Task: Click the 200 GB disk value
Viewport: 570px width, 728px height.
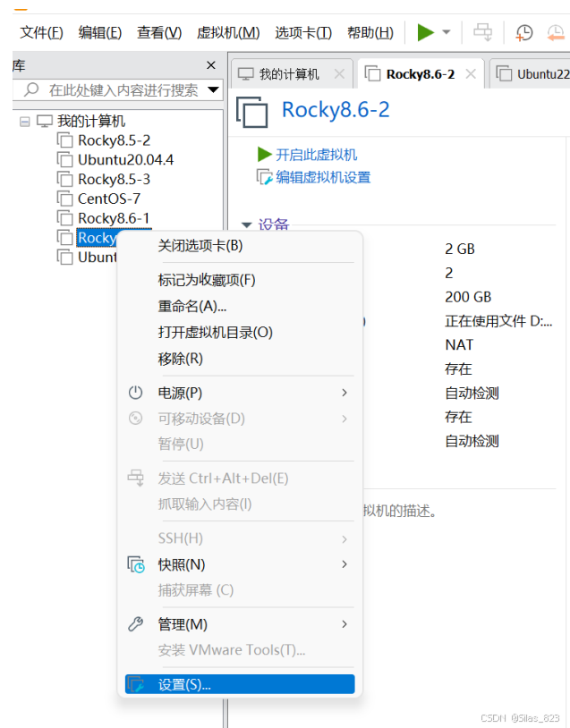Action: 468,297
